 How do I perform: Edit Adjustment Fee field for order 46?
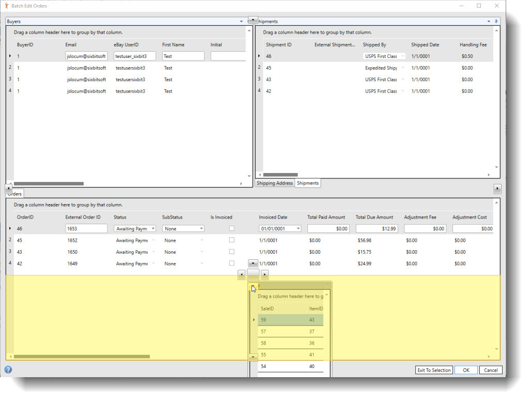pyautogui.click(x=425, y=228)
